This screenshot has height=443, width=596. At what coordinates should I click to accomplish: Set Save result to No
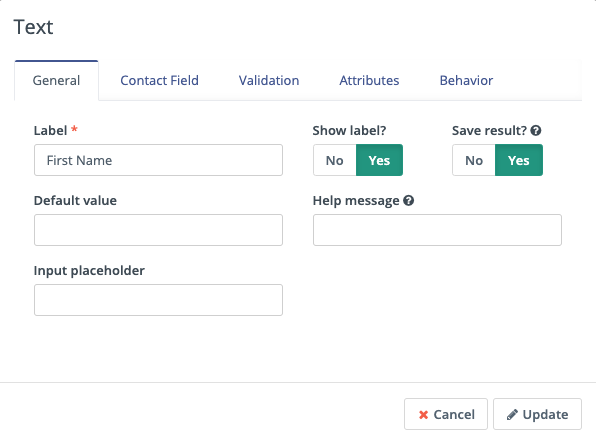[474, 160]
